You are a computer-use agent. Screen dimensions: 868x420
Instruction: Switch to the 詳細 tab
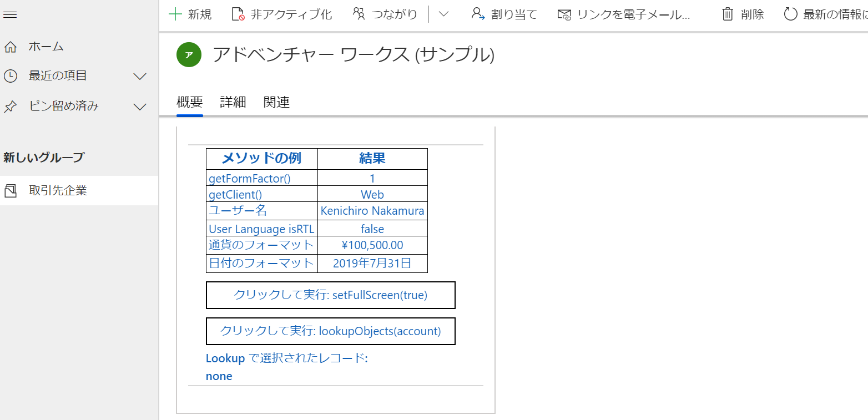coord(233,102)
